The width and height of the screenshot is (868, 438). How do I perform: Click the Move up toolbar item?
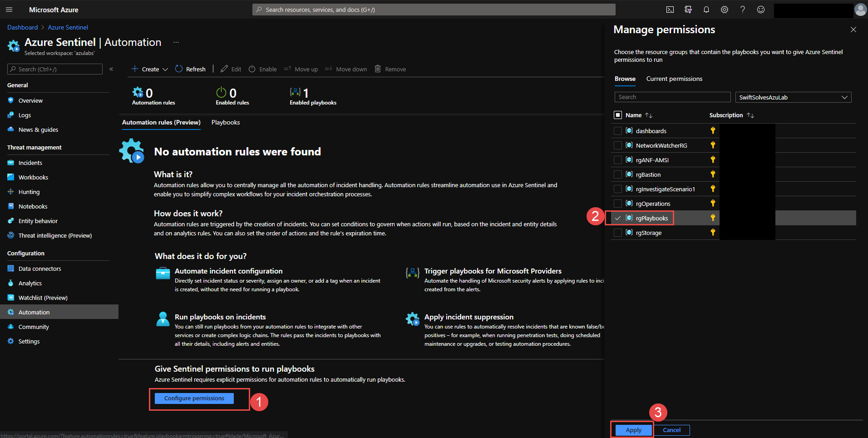[x=301, y=69]
